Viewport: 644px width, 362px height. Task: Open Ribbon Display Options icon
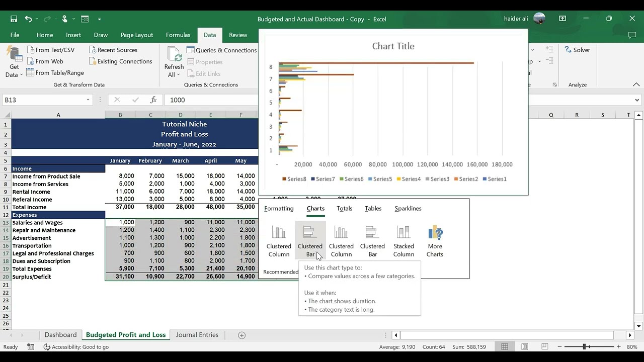pyautogui.click(x=562, y=19)
